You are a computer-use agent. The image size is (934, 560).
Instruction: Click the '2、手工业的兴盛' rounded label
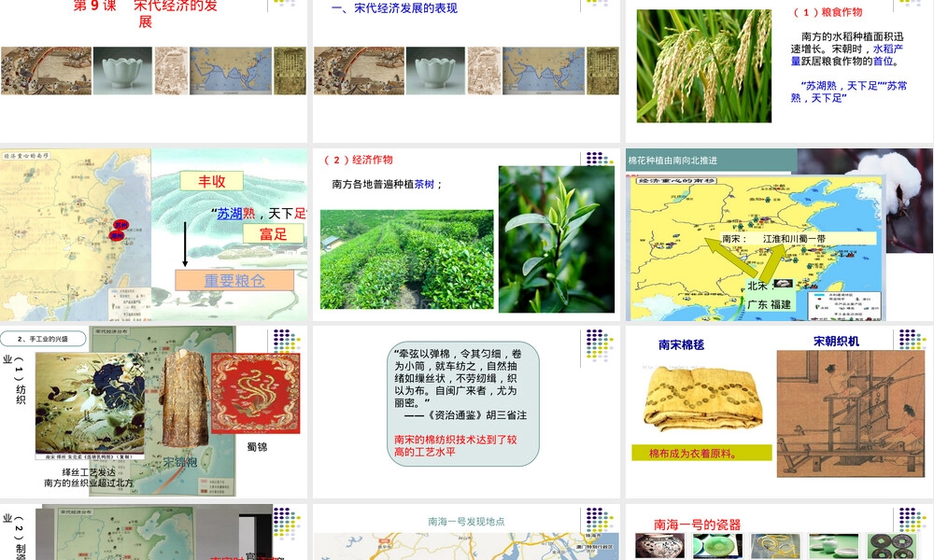click(44, 339)
